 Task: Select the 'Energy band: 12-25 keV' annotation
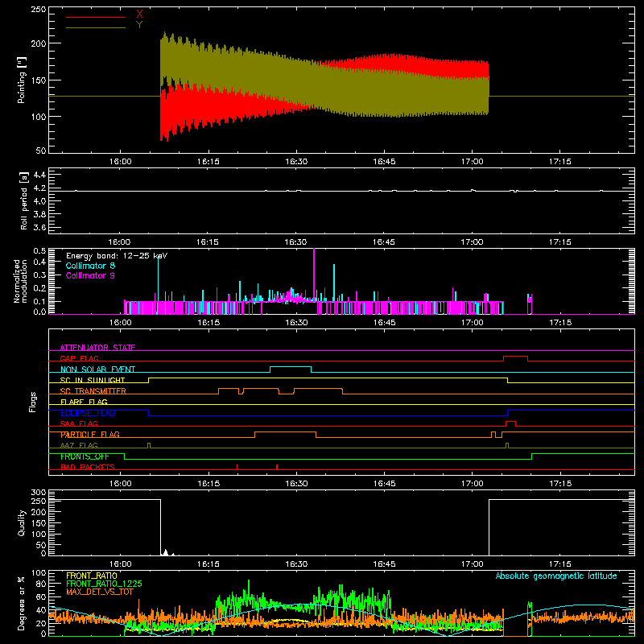[117, 256]
